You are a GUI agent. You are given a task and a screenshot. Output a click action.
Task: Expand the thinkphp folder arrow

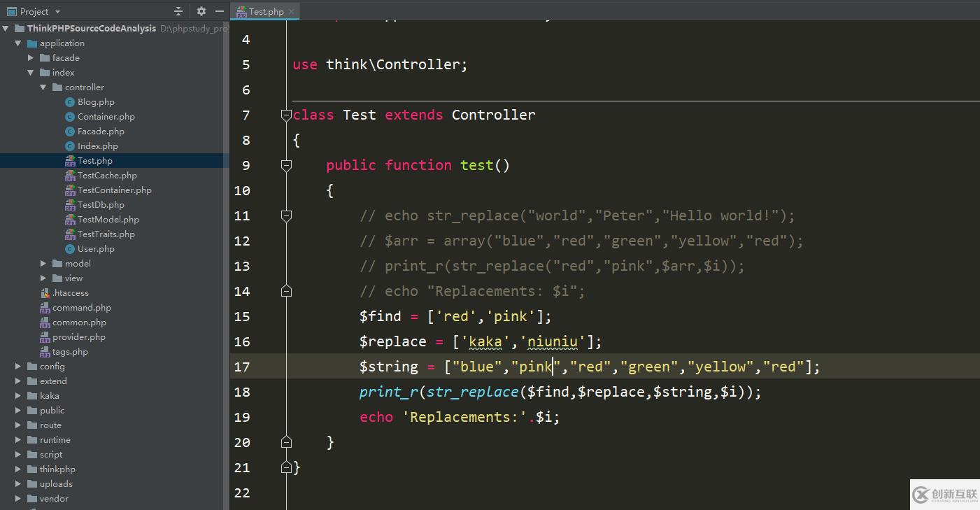pos(18,469)
